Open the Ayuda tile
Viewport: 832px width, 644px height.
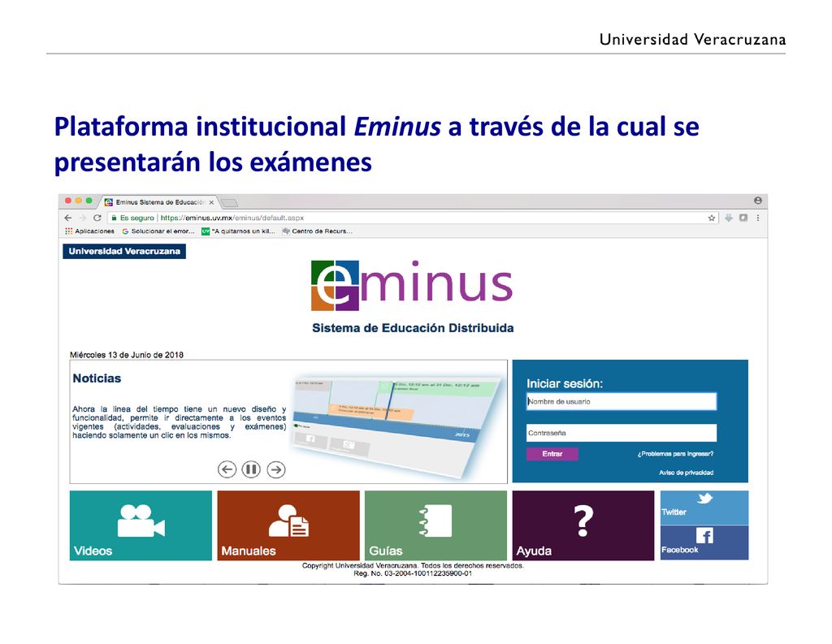click(583, 525)
